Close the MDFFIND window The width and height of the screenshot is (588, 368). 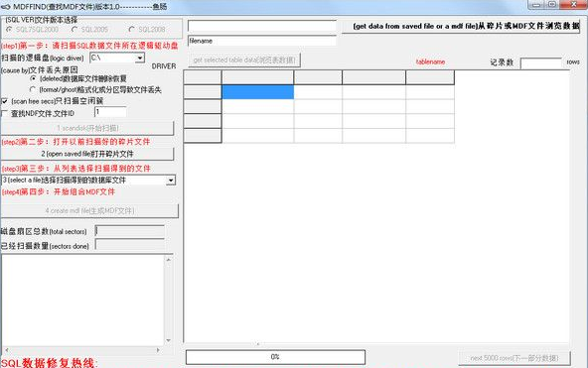(x=574, y=5)
